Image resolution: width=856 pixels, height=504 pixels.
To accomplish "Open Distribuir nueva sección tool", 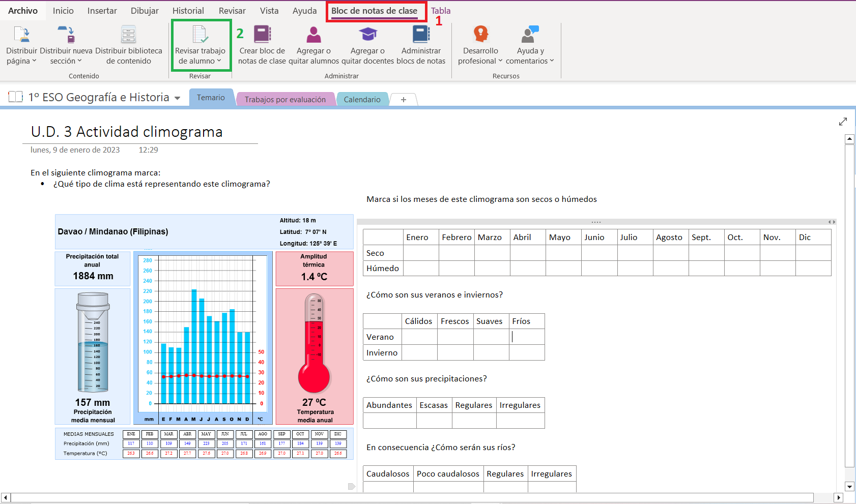I will point(66,35).
